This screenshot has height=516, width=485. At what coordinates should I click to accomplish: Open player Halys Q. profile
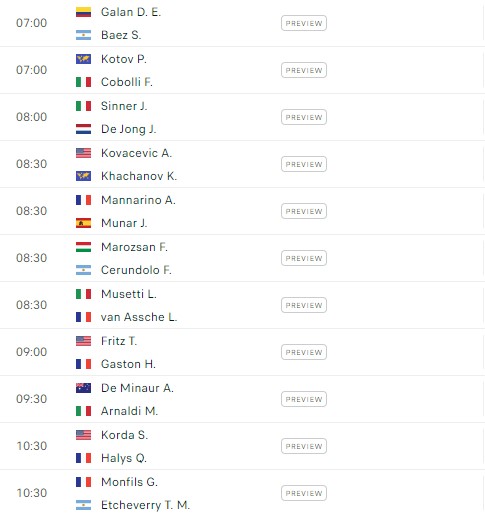(124, 458)
